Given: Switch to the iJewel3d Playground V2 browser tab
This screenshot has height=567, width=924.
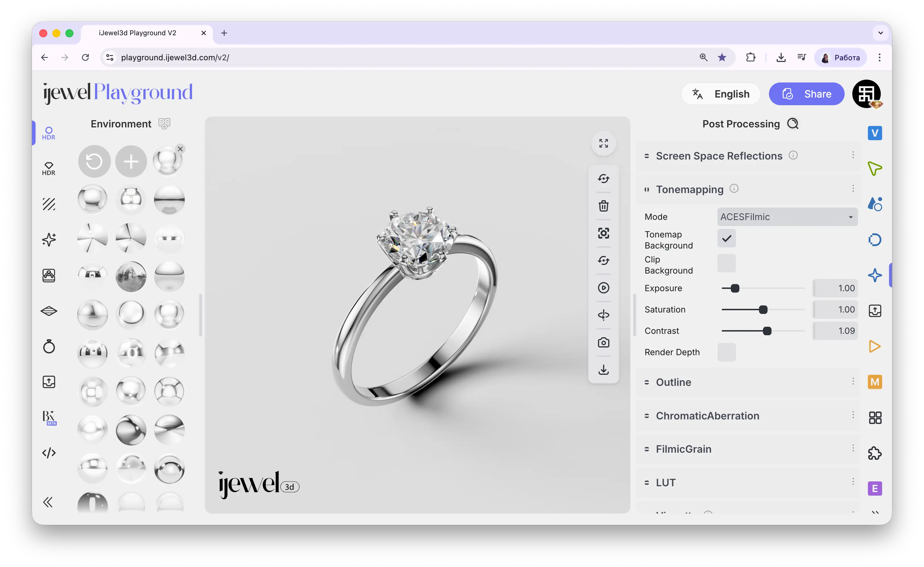Looking at the screenshot, I should coord(147,33).
